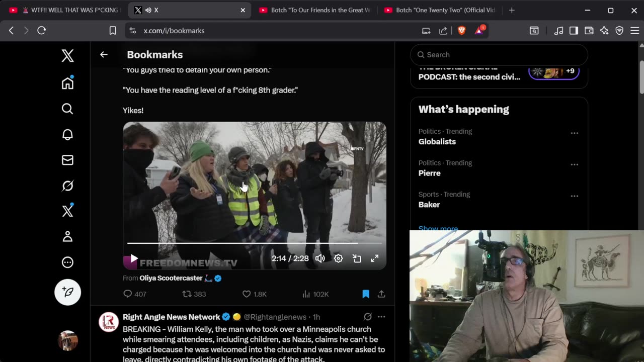Screen dimensions: 644x362
Task: Open the Explore search icon in sidebar
Action: [67, 109]
